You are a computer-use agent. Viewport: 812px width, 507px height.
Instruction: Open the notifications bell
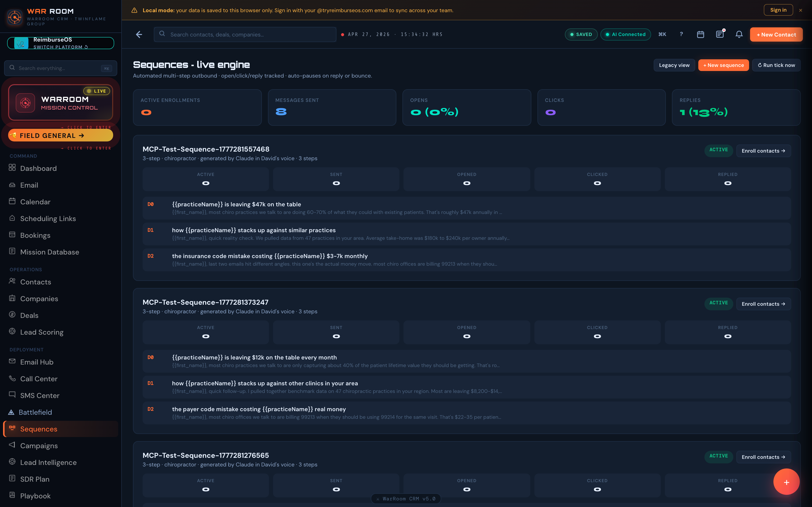coord(739,34)
